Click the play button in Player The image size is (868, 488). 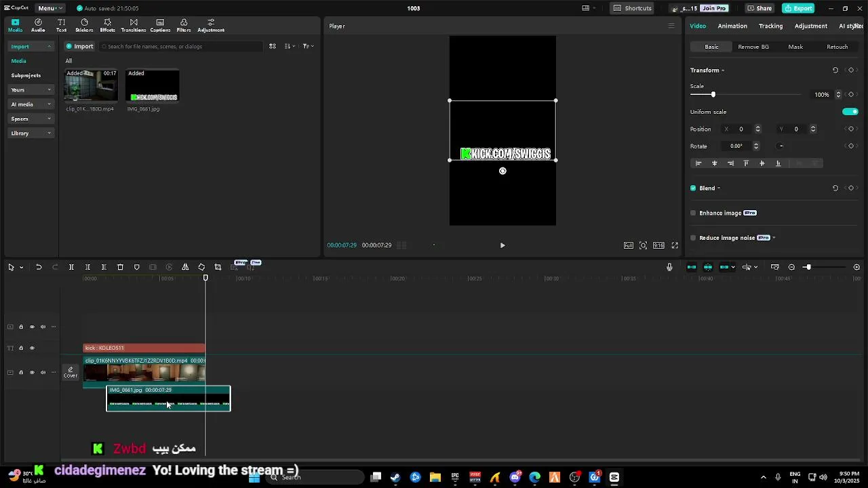502,245
